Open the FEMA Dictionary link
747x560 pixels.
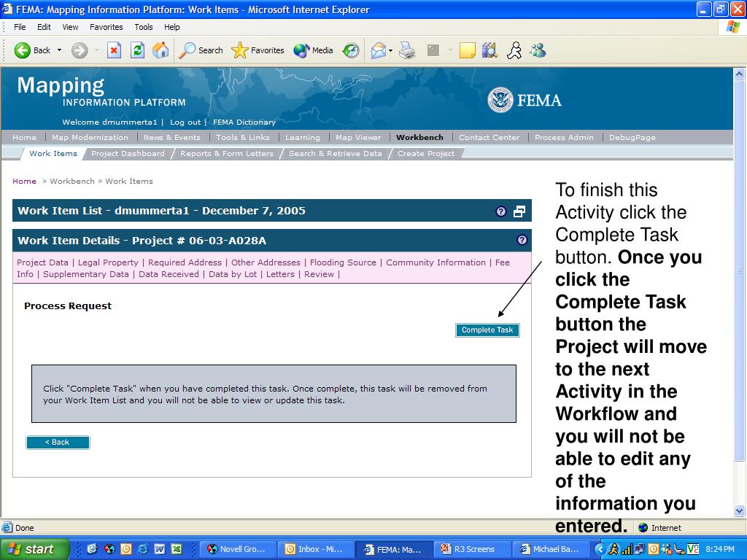click(x=244, y=122)
